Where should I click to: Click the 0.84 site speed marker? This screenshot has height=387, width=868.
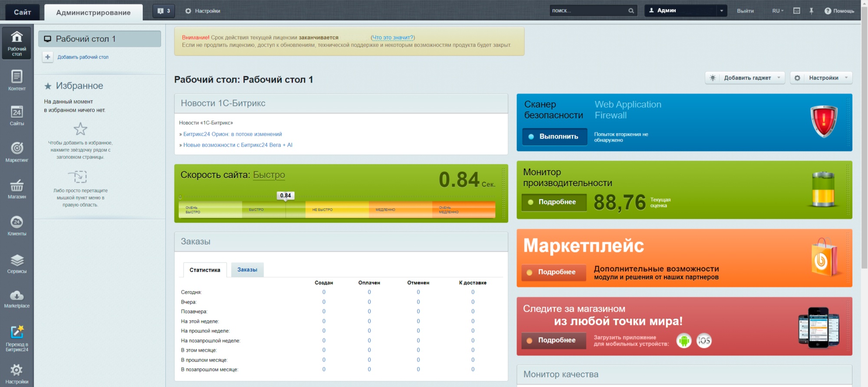click(286, 196)
